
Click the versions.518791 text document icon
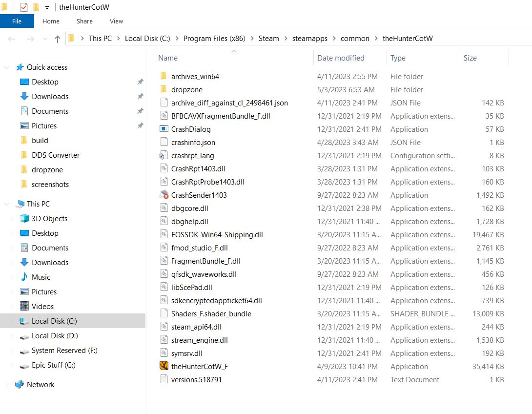pyautogui.click(x=164, y=379)
